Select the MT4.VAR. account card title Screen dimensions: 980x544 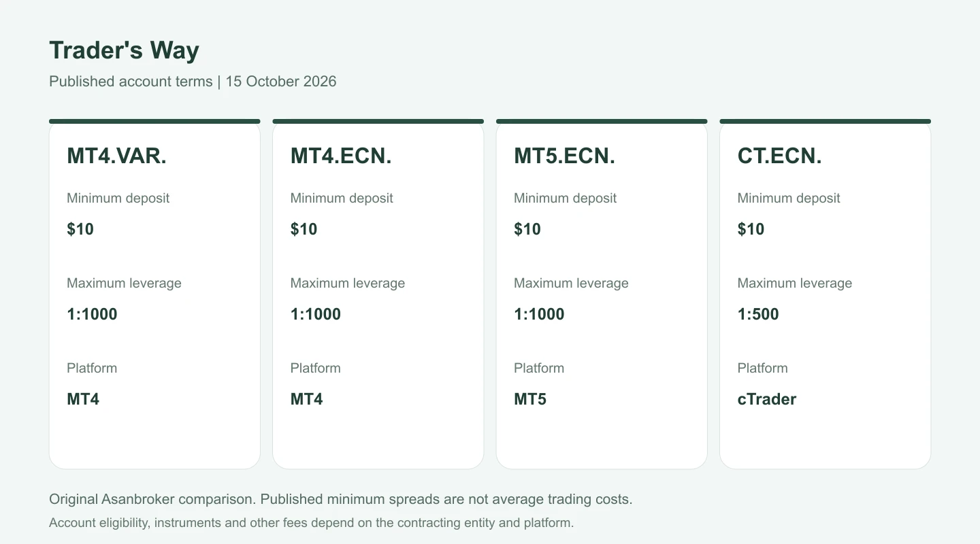click(116, 156)
